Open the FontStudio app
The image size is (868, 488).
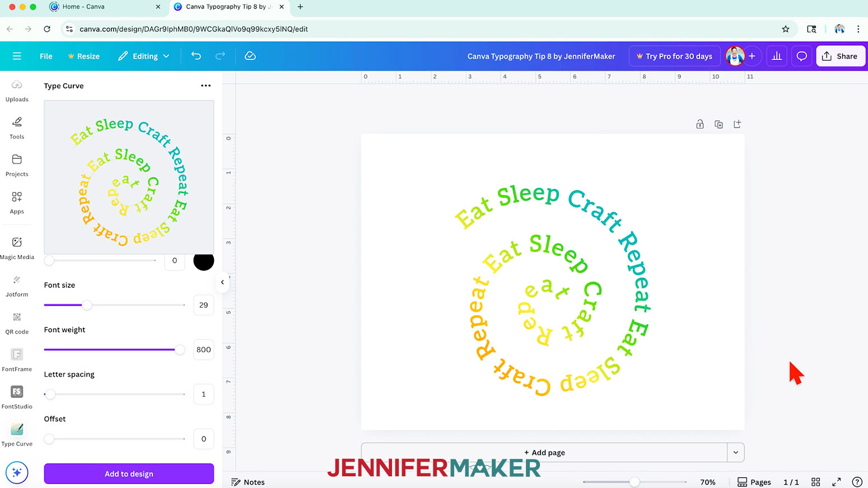[x=17, y=397]
